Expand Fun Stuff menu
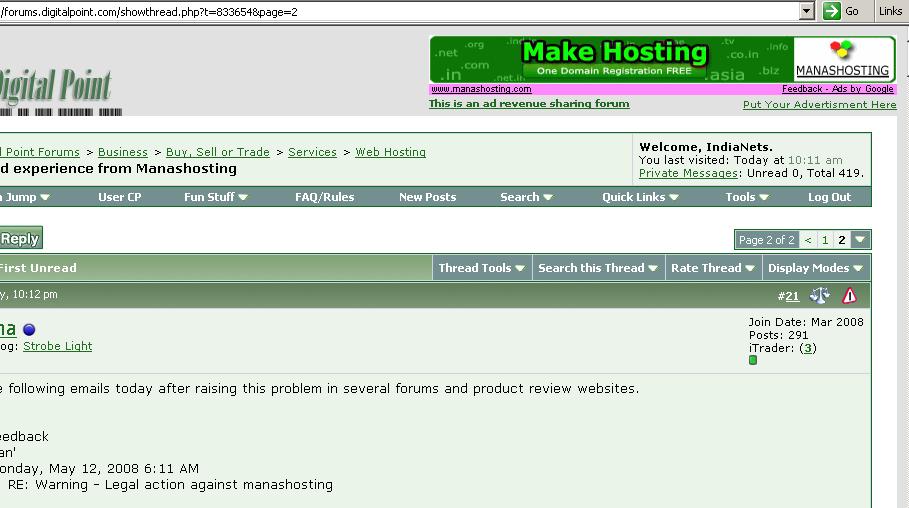 [x=216, y=197]
